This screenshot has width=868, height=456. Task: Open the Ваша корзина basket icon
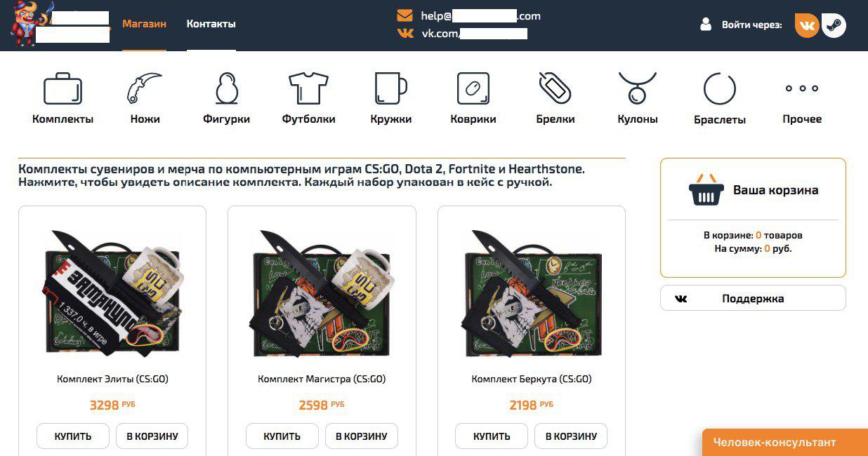(706, 190)
